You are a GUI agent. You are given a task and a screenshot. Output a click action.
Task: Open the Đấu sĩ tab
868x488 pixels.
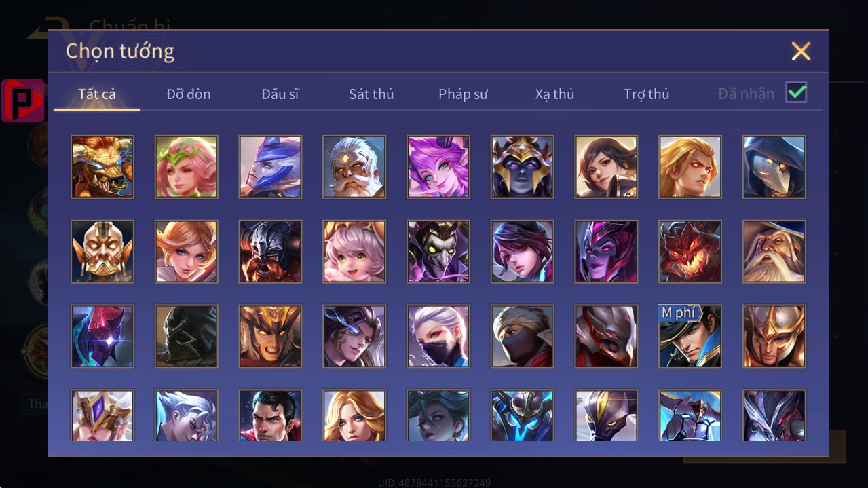tap(280, 94)
